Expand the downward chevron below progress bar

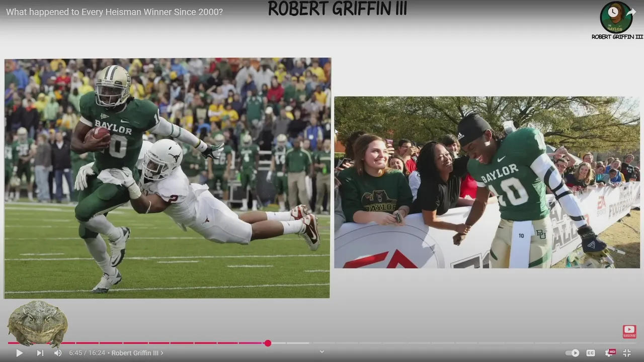point(322,351)
